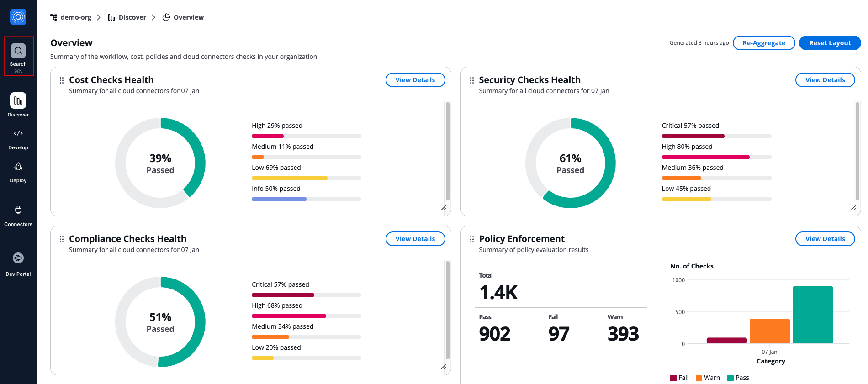Grab the Policy Enforcement drag handle
Image resolution: width=868 pixels, height=384 pixels.
pos(472,239)
